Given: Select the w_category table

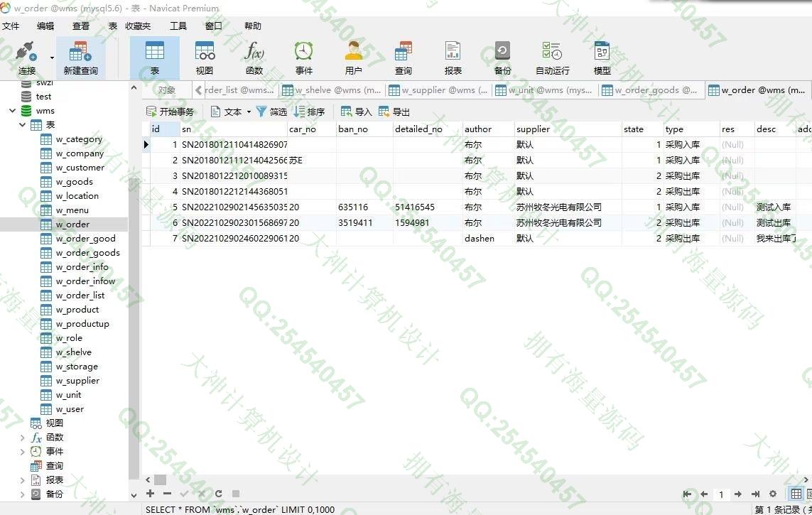Looking at the screenshot, I should point(79,139).
